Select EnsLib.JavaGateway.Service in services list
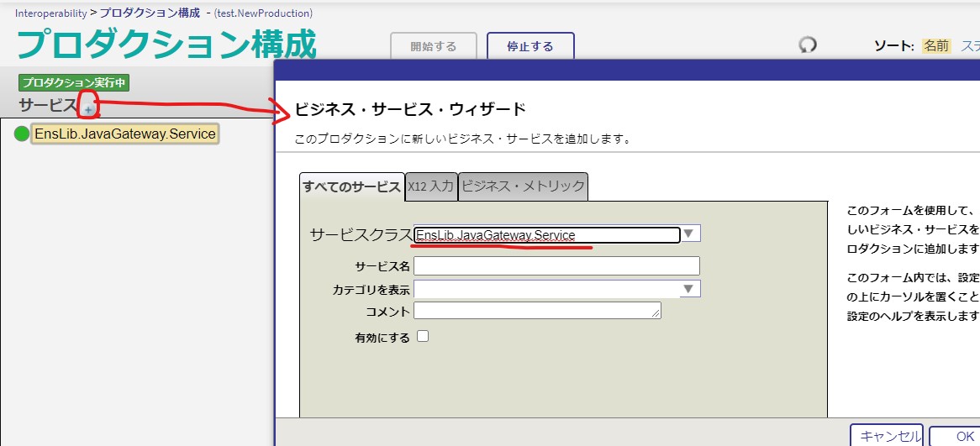Image resolution: width=980 pixels, height=446 pixels. point(124,134)
